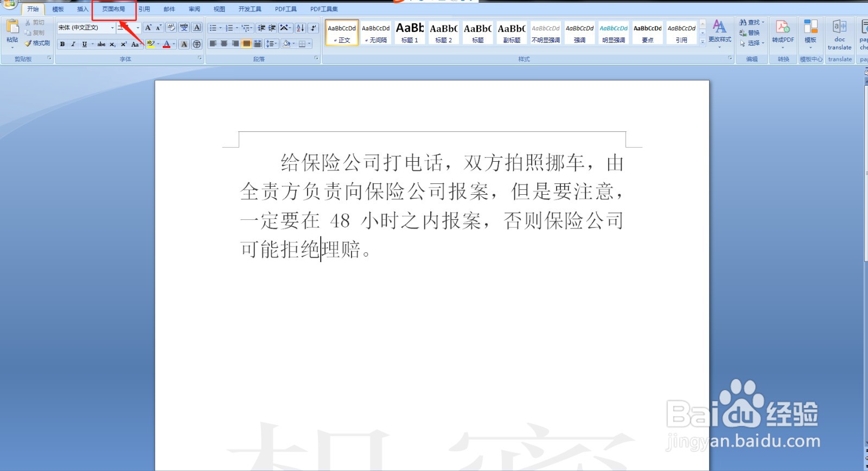Click the Character Border icon
Screen dimensions: 868x471
(197, 28)
